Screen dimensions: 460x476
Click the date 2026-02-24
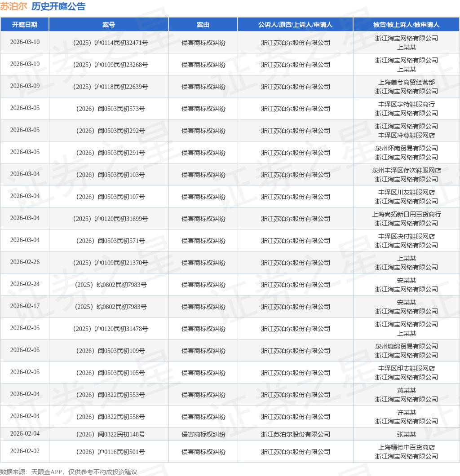tap(25, 284)
